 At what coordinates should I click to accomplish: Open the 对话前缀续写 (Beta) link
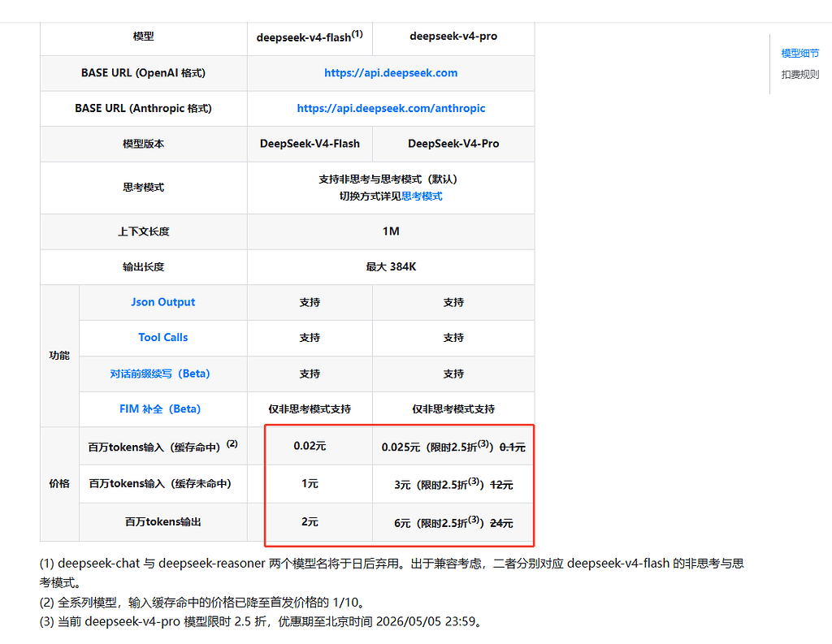click(160, 374)
